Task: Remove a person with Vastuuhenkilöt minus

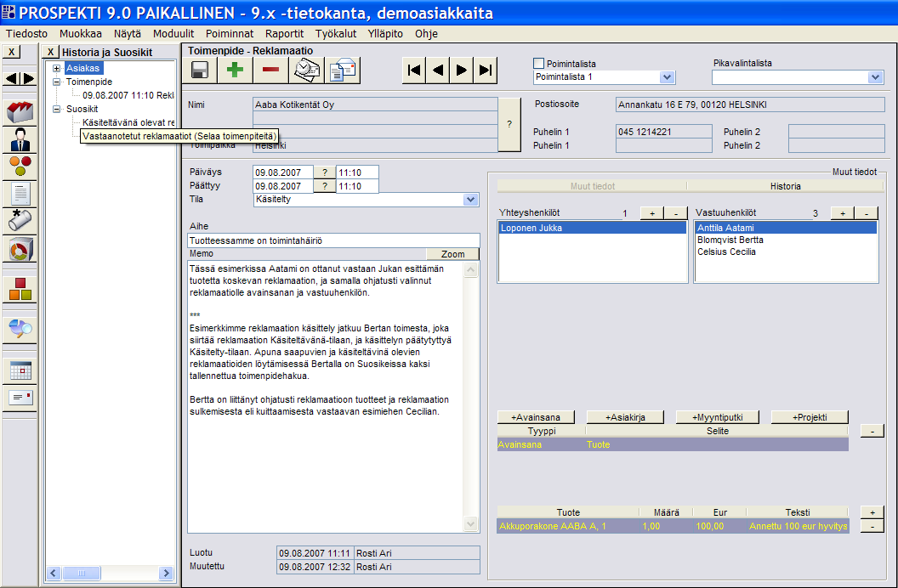Action: [x=866, y=213]
